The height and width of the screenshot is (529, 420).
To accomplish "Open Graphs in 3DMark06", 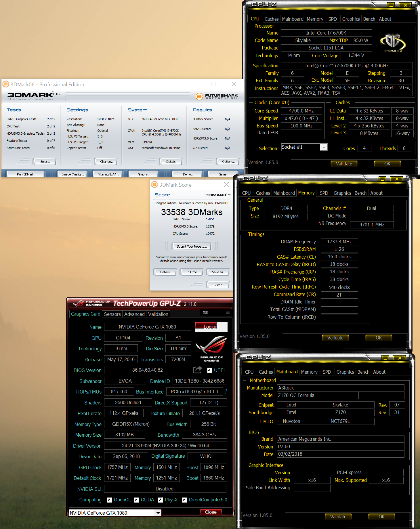I will [x=144, y=174].
